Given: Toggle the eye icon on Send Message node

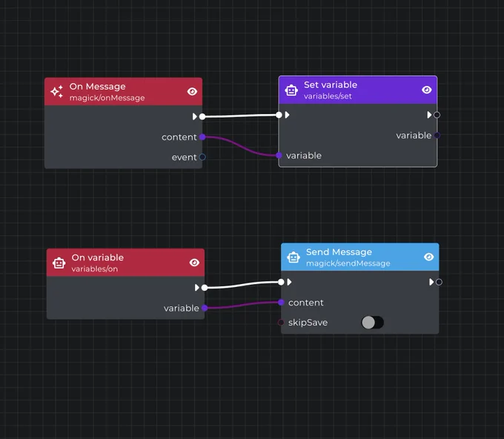Looking at the screenshot, I should click(429, 257).
